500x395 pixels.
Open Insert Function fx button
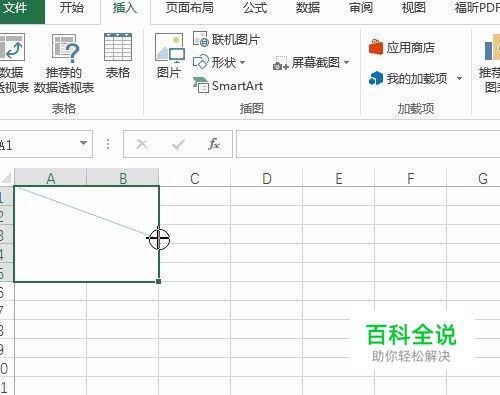coord(214,144)
